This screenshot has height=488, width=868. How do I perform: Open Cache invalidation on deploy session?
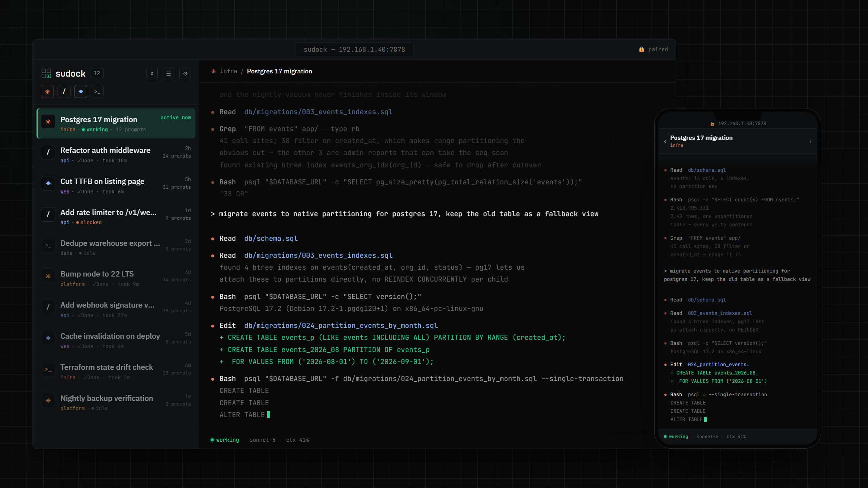pyautogui.click(x=116, y=341)
